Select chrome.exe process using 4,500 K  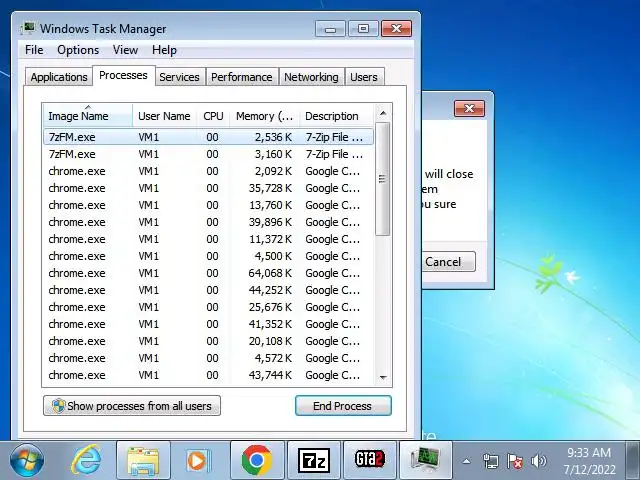tap(208, 256)
